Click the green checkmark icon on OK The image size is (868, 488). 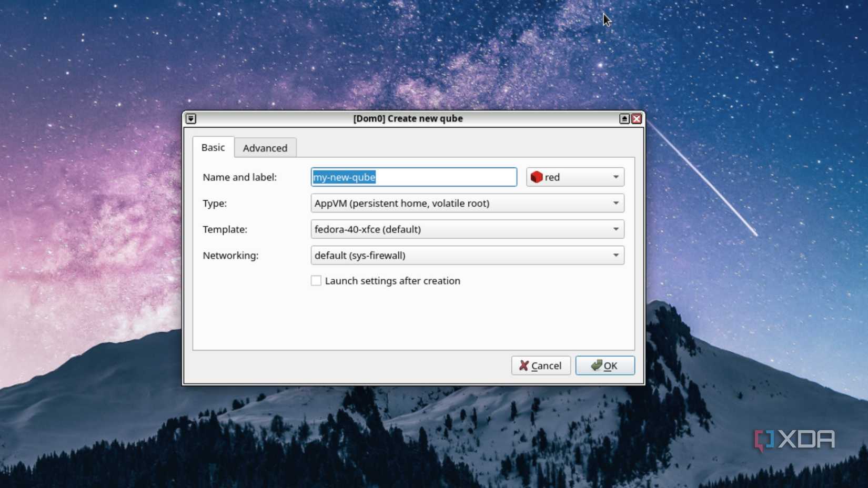point(596,365)
